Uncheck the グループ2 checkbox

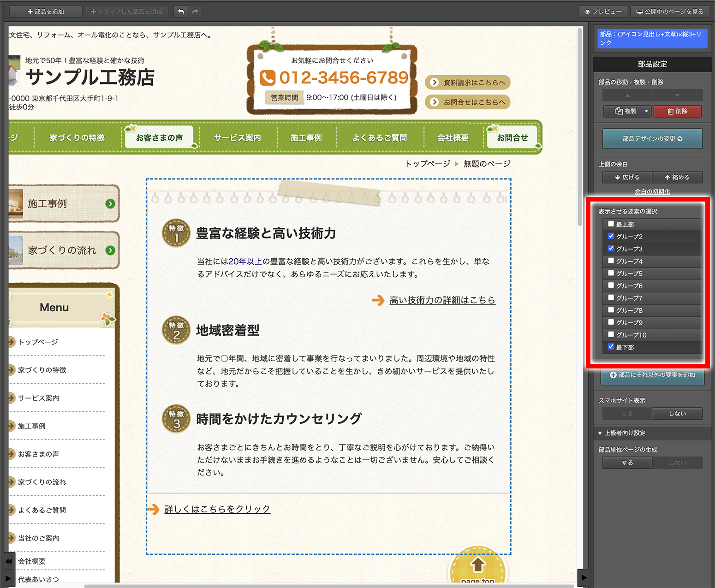tap(611, 236)
